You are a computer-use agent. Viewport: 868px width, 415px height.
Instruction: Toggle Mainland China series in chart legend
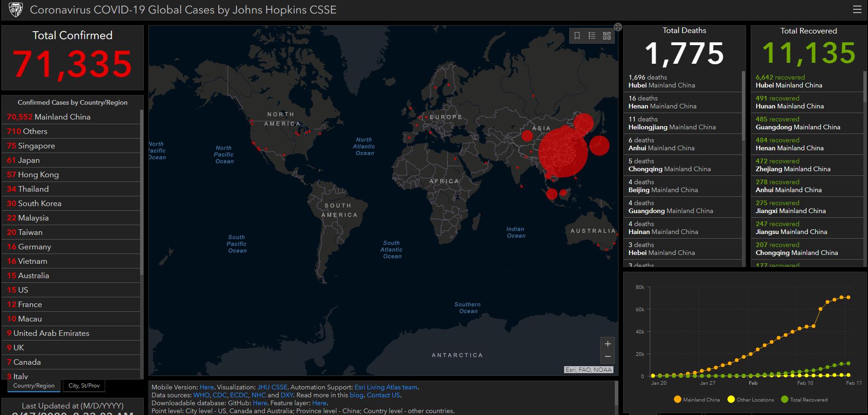pyautogui.click(x=696, y=400)
